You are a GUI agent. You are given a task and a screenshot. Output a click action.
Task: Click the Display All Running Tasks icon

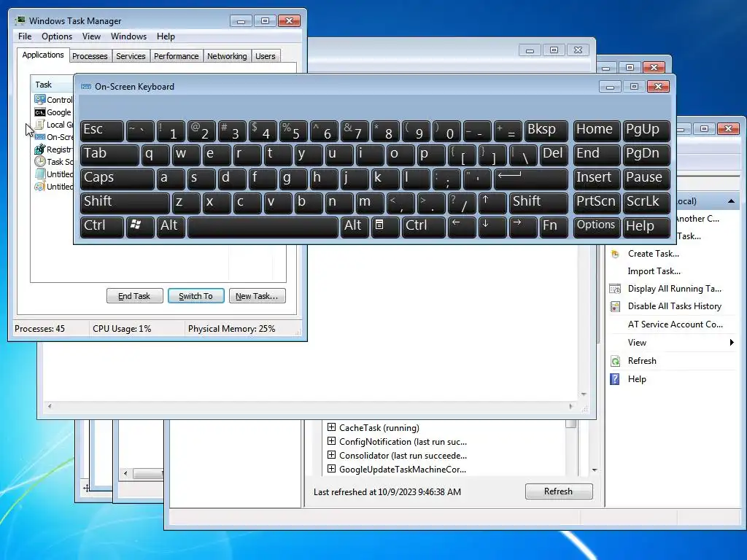(615, 289)
